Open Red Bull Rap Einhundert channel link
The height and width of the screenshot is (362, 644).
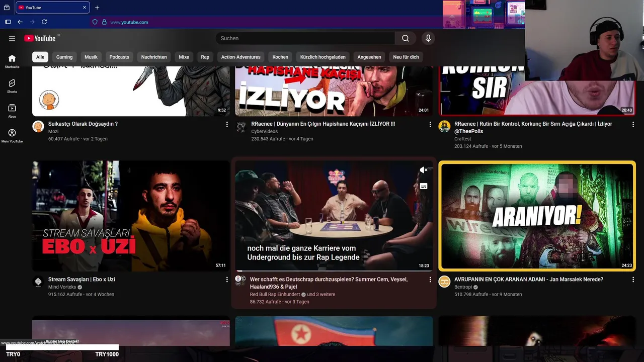pyautogui.click(x=275, y=294)
